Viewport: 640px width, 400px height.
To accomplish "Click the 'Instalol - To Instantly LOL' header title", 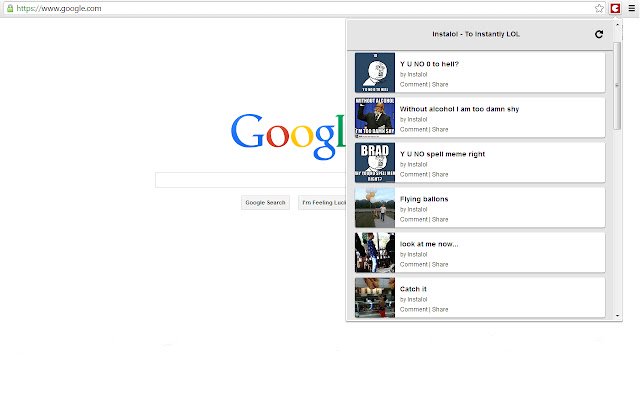I will coord(476,34).
